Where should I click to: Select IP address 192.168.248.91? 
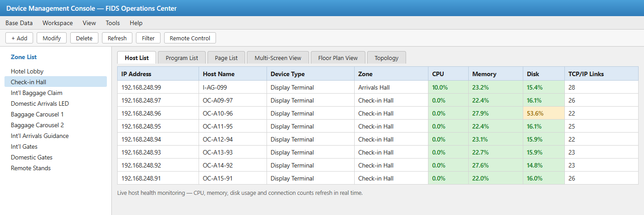(x=158, y=178)
